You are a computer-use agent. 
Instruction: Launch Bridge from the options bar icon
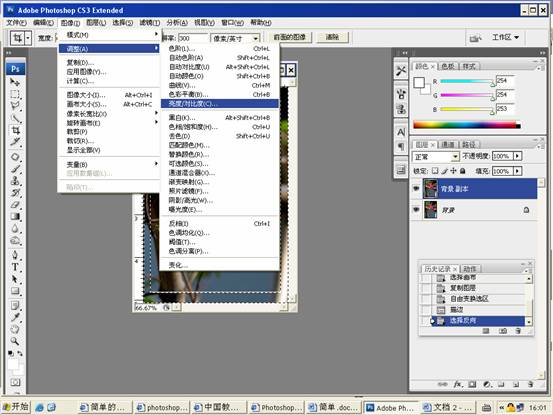coord(475,38)
